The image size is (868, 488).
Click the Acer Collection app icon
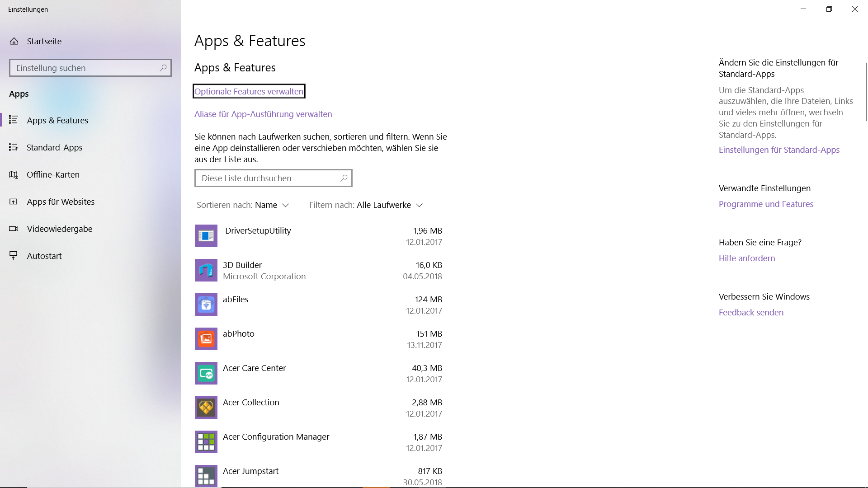tap(206, 407)
